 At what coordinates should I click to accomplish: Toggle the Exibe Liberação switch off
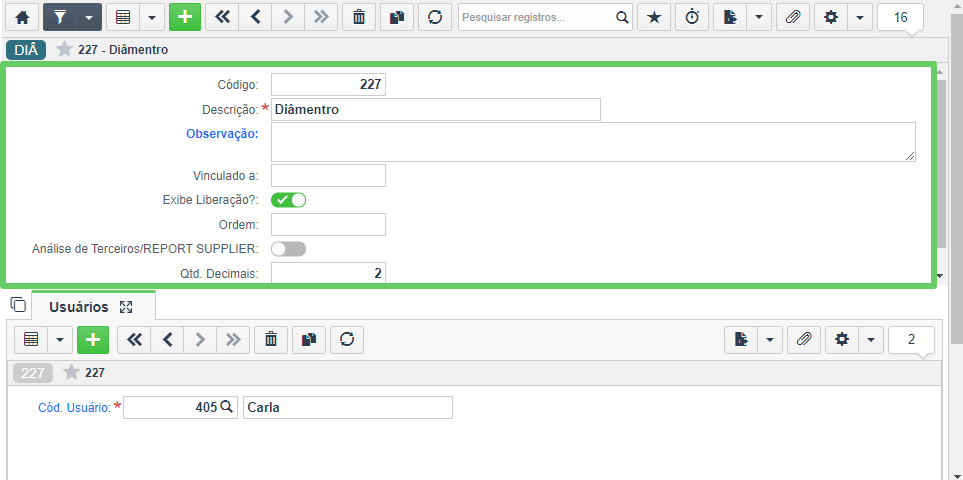(289, 199)
